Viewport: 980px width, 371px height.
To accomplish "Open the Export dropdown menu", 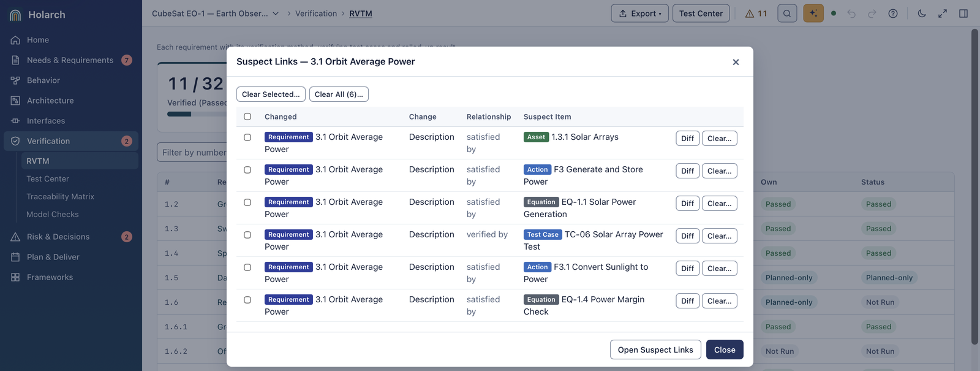I will click(640, 13).
